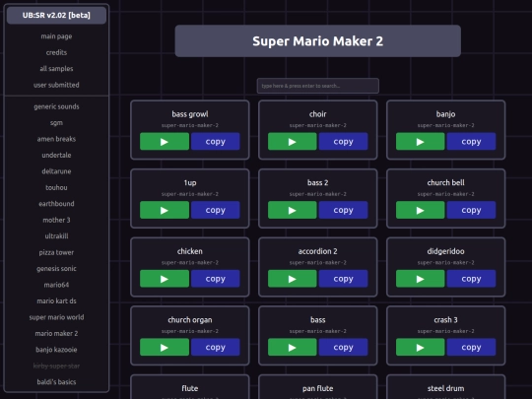532x399 pixels.
Task: Play the bass growl sample
Action: click(165, 142)
